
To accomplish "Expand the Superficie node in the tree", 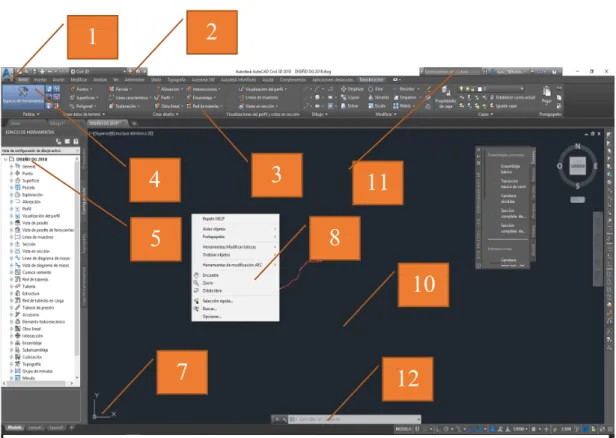I will coord(11,180).
